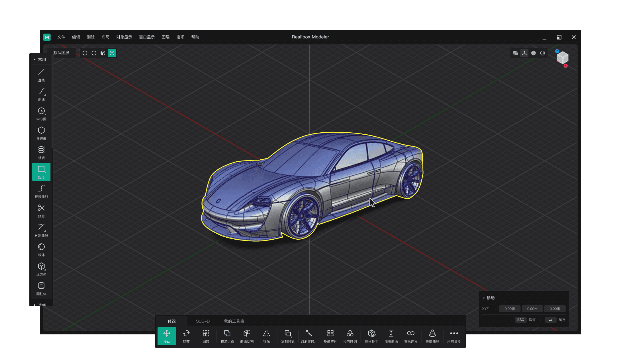Choose the 修剪 trim scissors tool
Viewport: 621px width, 364px height.
pos(41,211)
